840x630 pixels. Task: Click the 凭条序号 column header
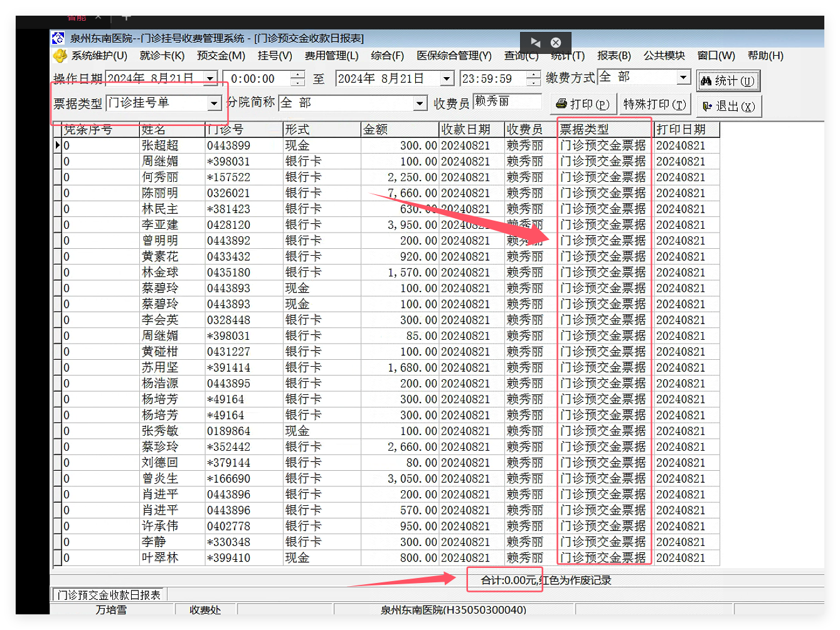101,130
